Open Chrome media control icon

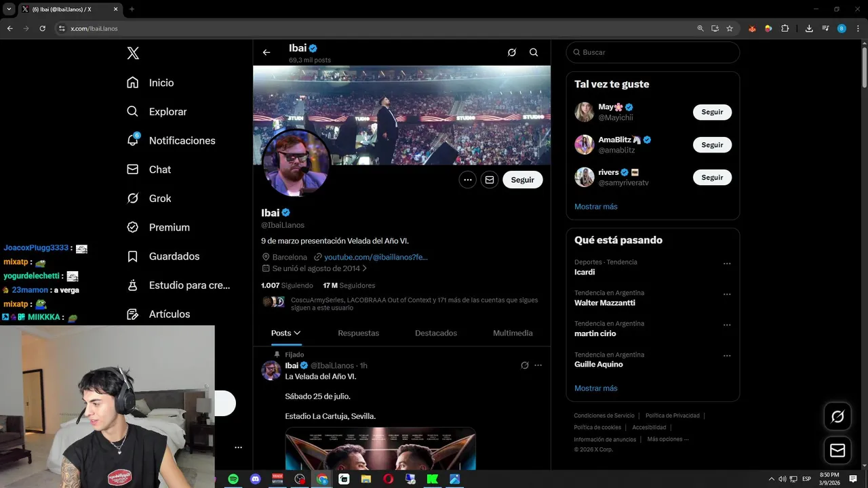[x=825, y=28]
